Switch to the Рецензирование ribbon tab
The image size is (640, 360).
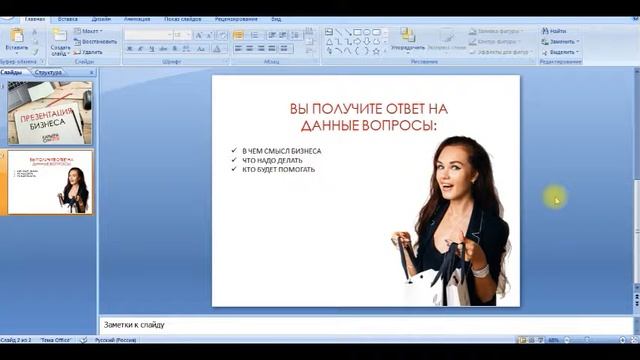click(236, 19)
